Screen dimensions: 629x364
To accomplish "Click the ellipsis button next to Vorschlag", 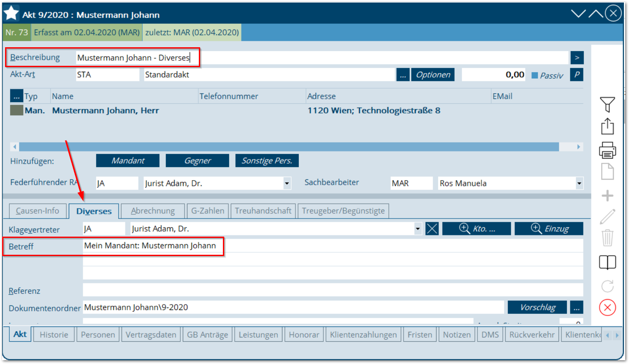I will pos(577,307).
